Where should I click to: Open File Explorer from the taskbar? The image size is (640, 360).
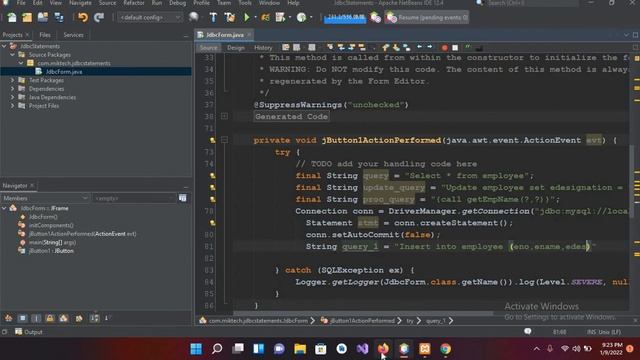[x=300, y=349]
